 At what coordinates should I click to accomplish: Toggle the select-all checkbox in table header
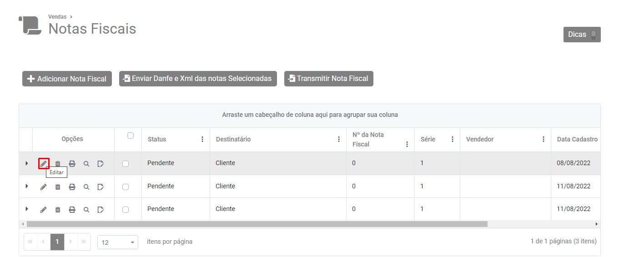click(131, 136)
